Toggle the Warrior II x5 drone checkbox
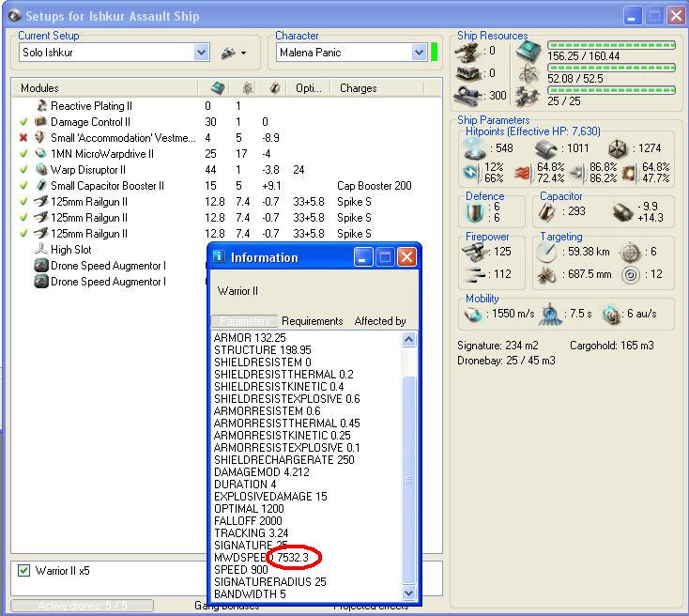689x616 pixels. point(23,571)
